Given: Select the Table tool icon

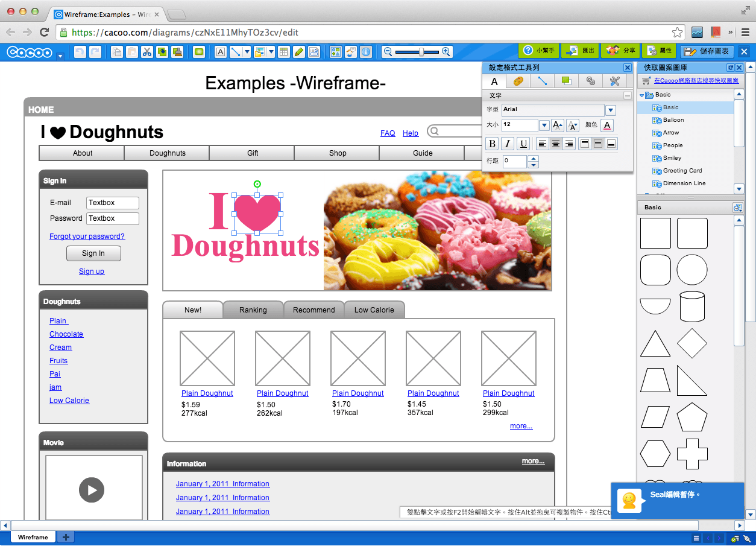Looking at the screenshot, I should point(283,52).
